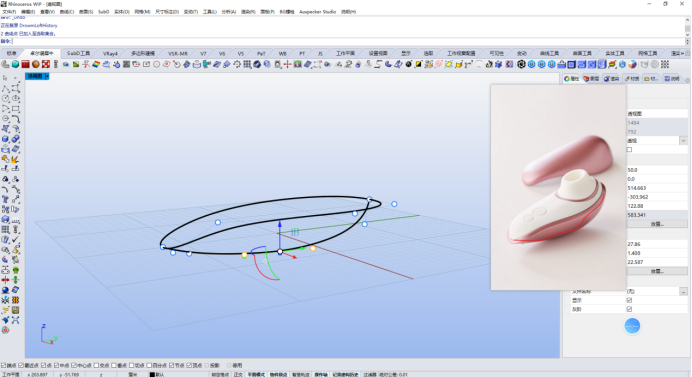Toggle the 顶点 osnap checkbox
This screenshot has width=692, height=377.
tap(189, 366)
